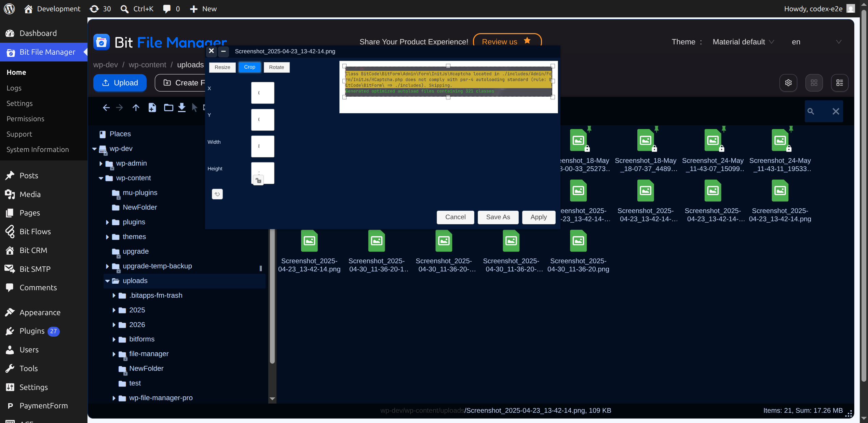Screen dimensions: 868x423
Task: Select the bitforms folder in the tree
Action: tap(142, 339)
